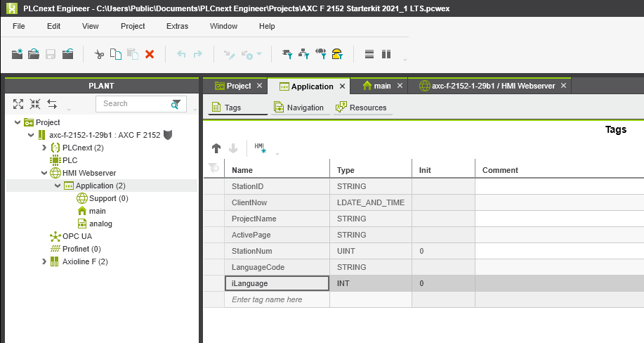Screen dimensions: 644x343
Task: Open the Window menu
Action: tap(223, 26)
